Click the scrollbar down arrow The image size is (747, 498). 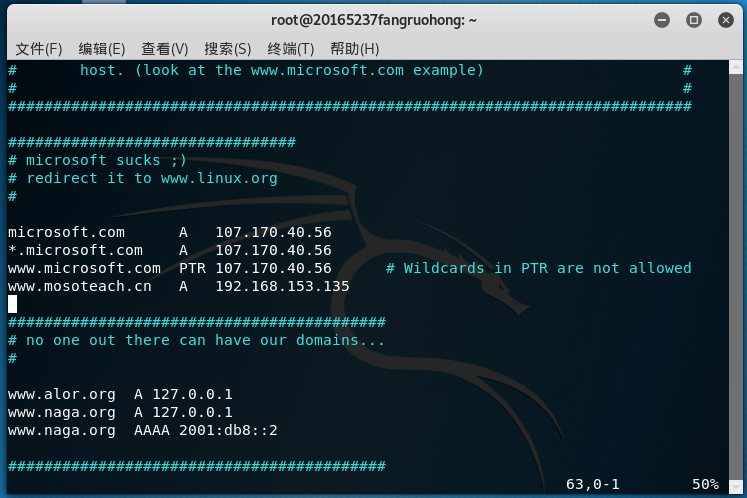click(736, 487)
